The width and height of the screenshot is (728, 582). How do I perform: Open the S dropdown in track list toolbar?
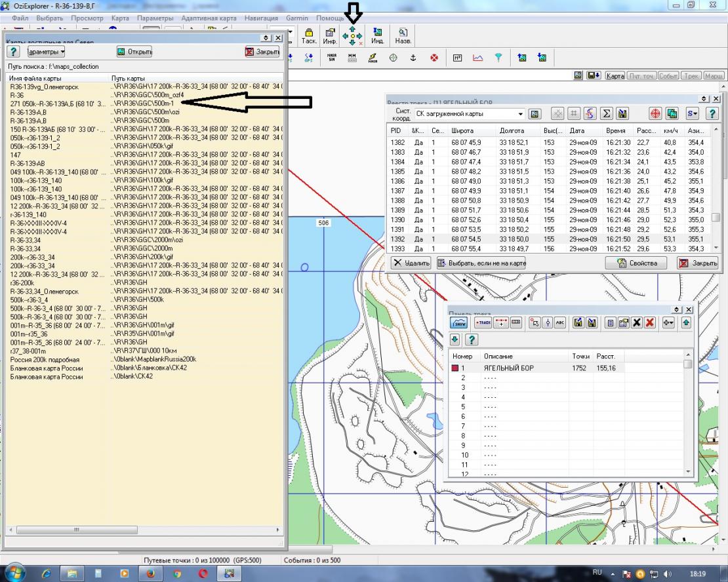[x=691, y=113]
